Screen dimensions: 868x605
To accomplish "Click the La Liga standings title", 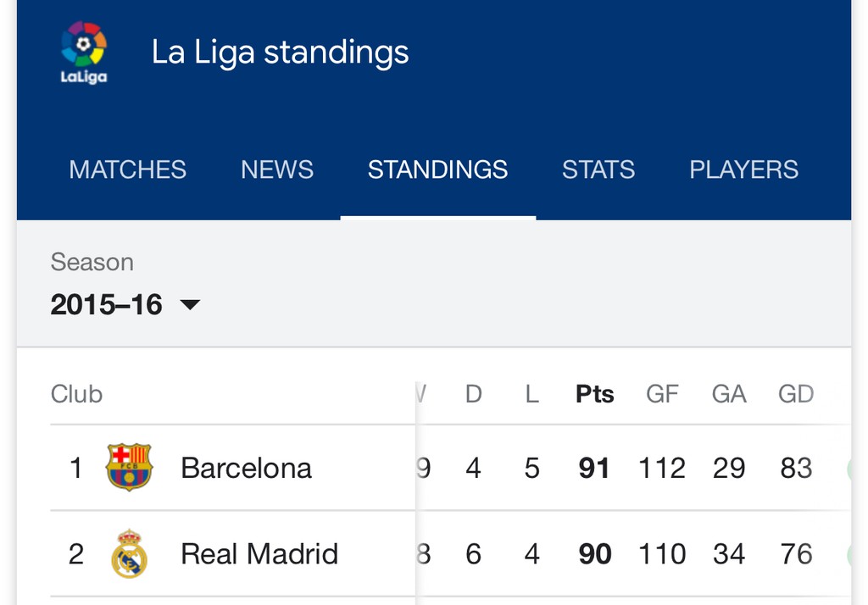I will coord(280,53).
